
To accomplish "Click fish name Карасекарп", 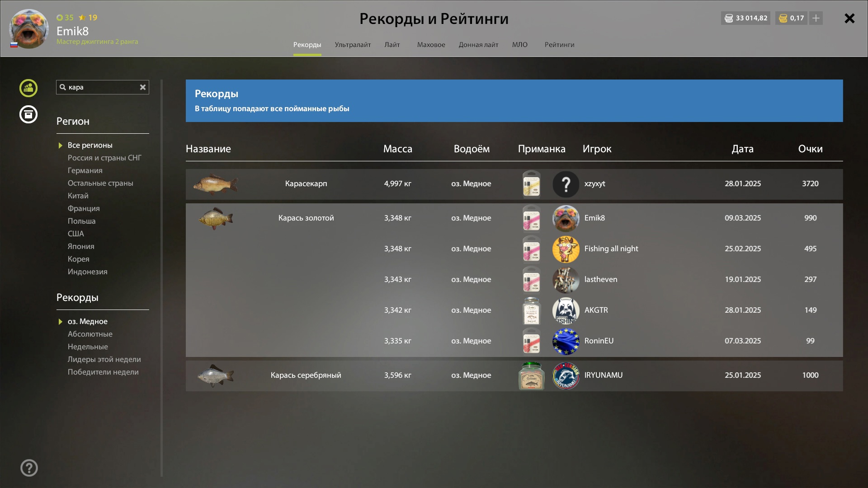I will click(x=306, y=183).
